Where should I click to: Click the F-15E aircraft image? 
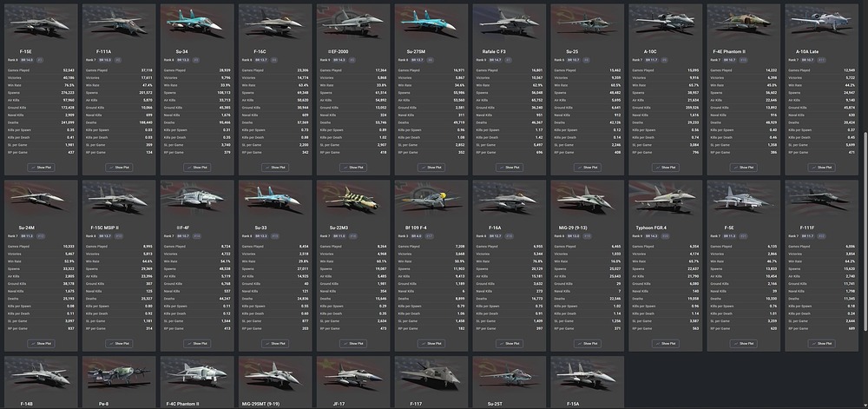pyautogui.click(x=41, y=23)
